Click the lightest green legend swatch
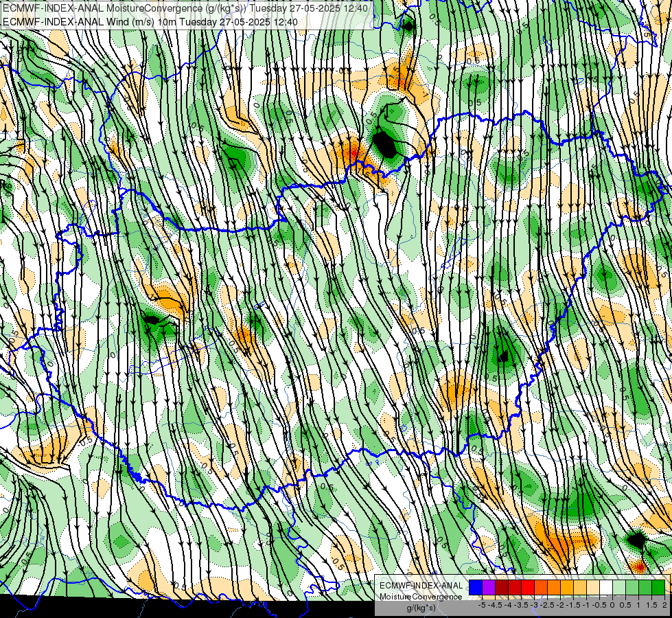 (619, 587)
